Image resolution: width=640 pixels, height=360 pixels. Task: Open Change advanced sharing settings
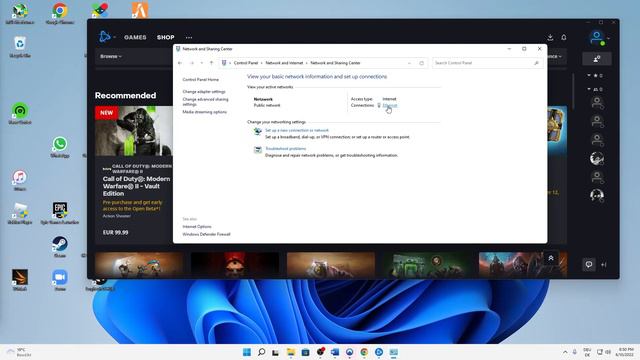coord(205,102)
